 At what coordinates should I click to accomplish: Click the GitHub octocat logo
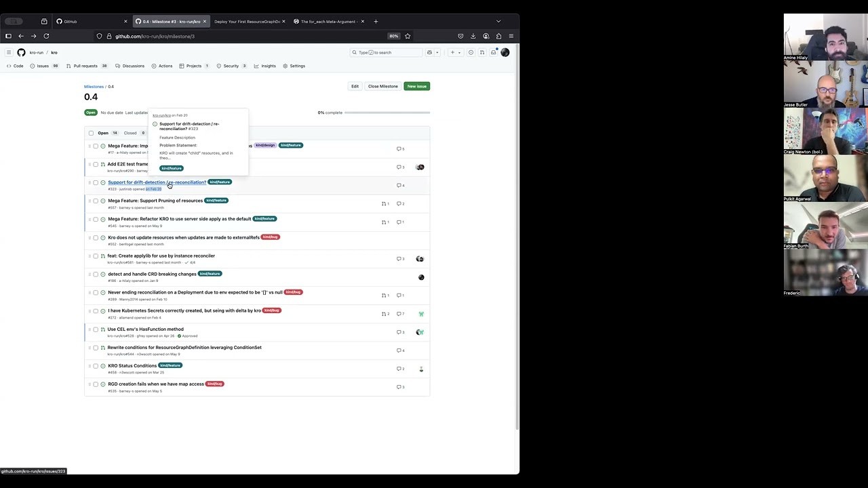click(21, 52)
